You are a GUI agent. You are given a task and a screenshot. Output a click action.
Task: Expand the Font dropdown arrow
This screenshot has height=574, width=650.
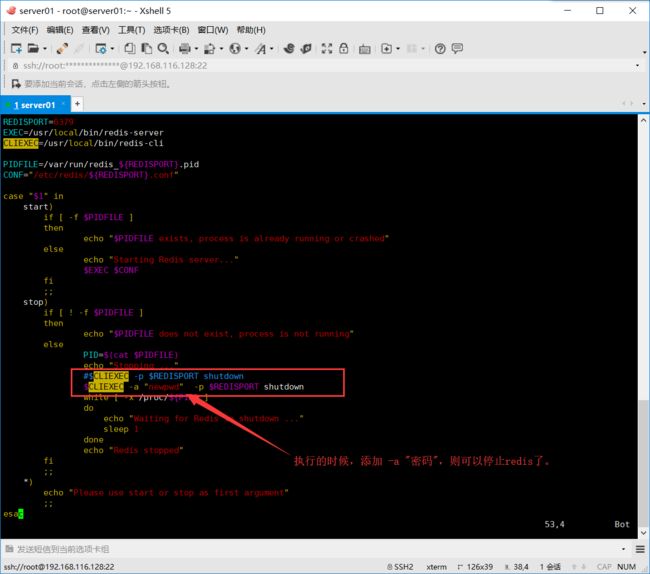pyautogui.click(x=272, y=49)
